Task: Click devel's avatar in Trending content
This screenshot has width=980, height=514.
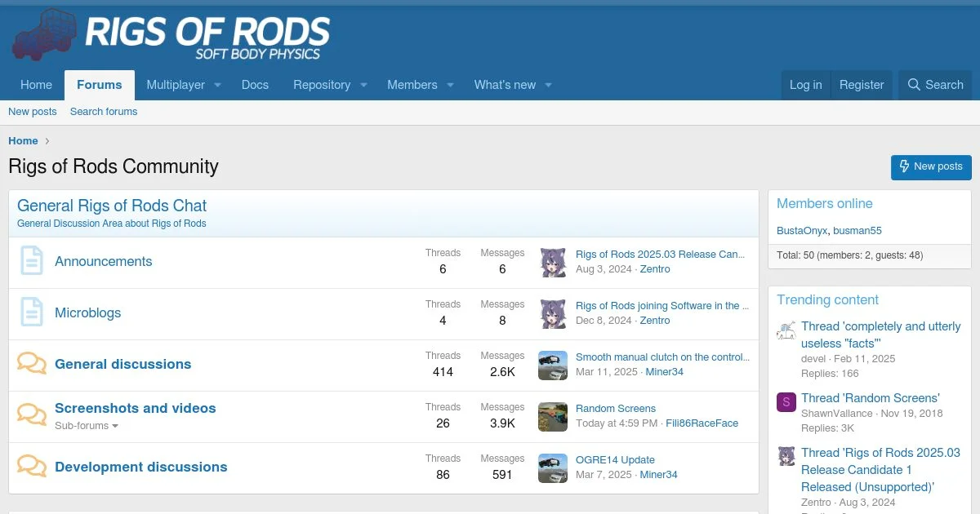Action: pos(786,330)
